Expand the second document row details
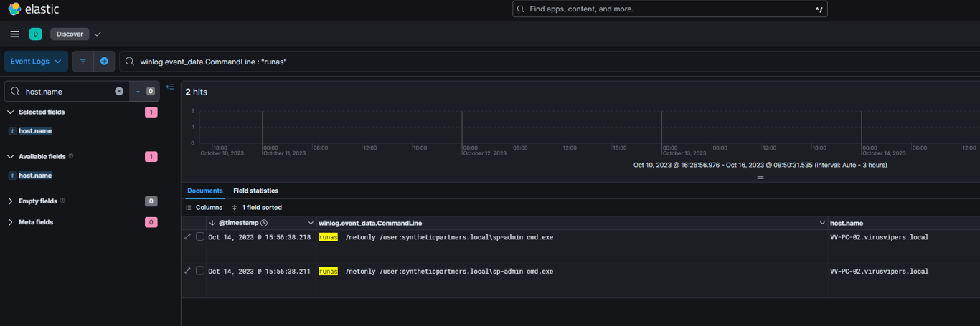Viewport: 980px width, 326px height. tap(188, 271)
